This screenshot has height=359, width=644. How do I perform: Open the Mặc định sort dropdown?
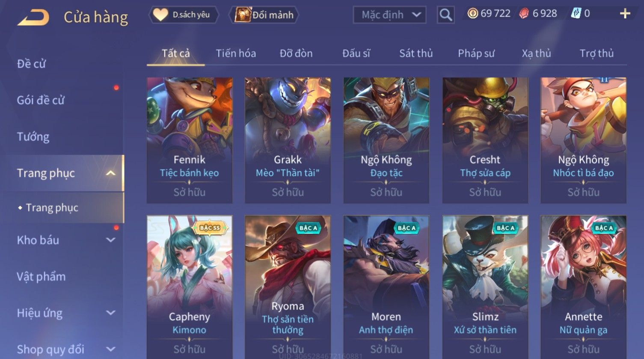coord(389,15)
